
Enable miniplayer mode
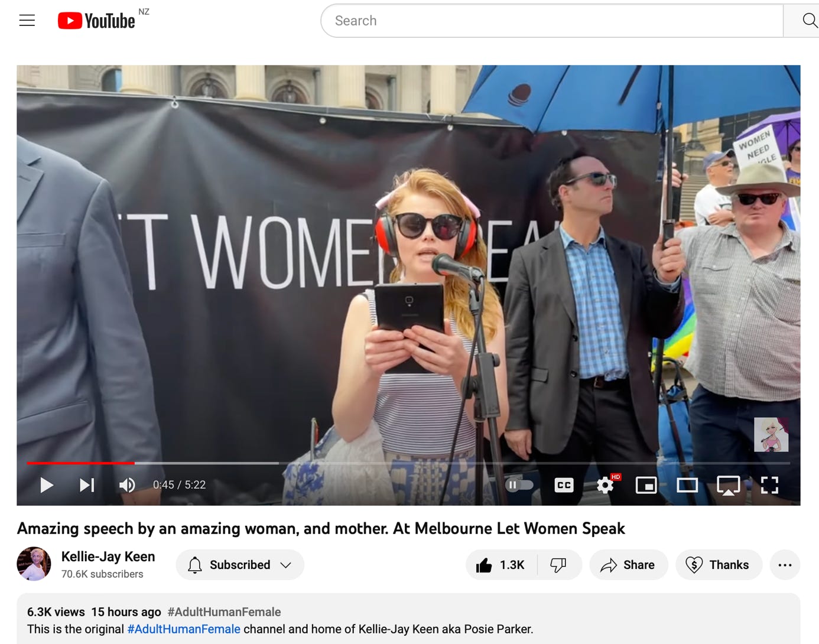pos(646,485)
